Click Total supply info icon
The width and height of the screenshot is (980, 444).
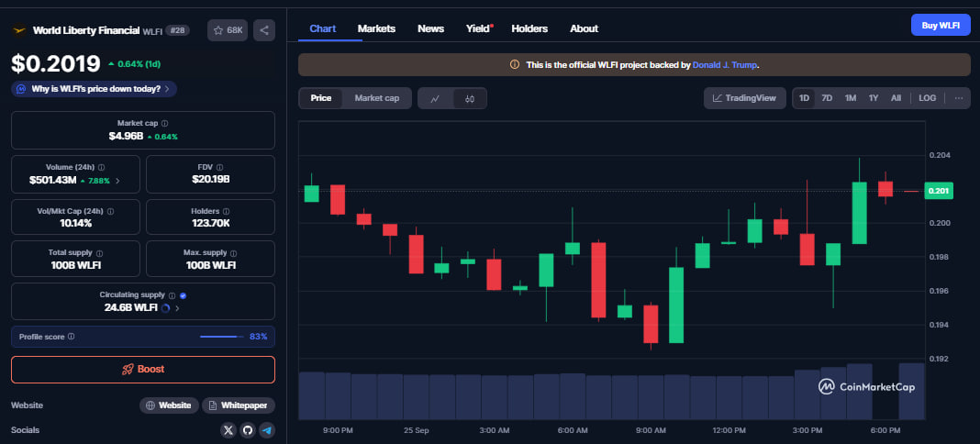coord(99,253)
